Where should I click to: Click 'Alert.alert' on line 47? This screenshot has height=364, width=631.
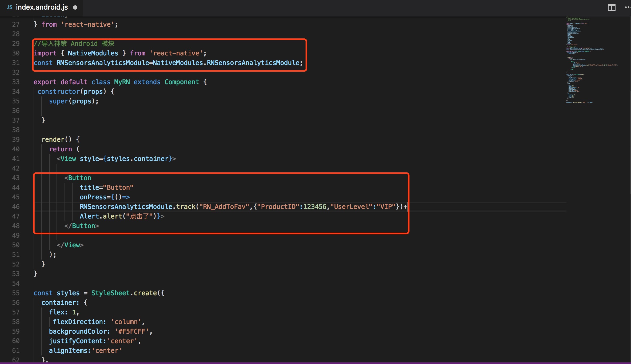(101, 216)
